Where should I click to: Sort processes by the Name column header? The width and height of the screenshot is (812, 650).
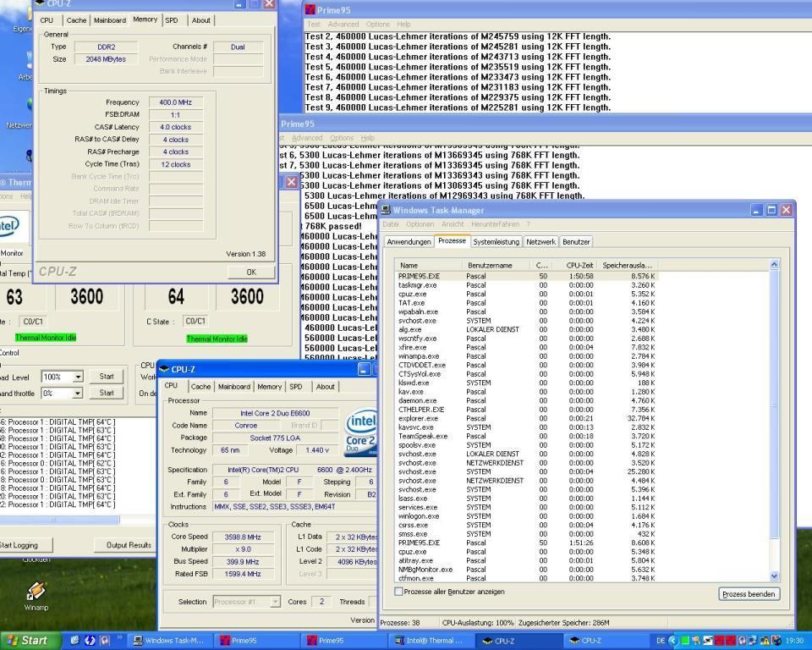(429, 266)
